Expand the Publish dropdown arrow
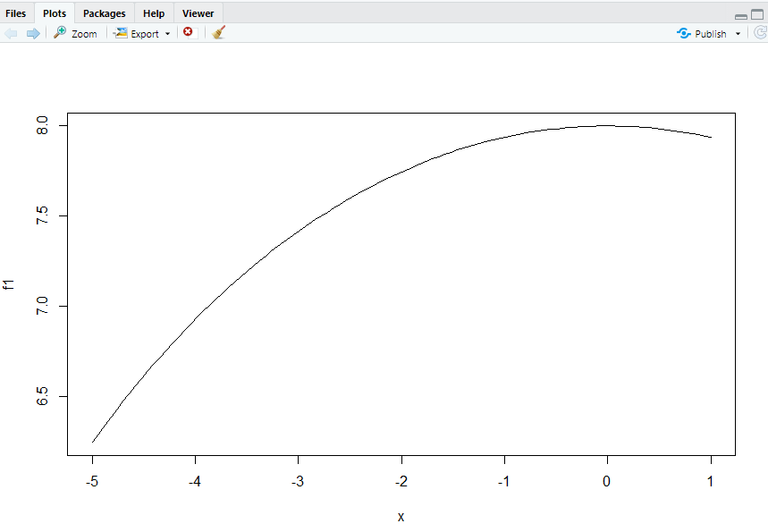This screenshot has width=768, height=532. [x=738, y=34]
